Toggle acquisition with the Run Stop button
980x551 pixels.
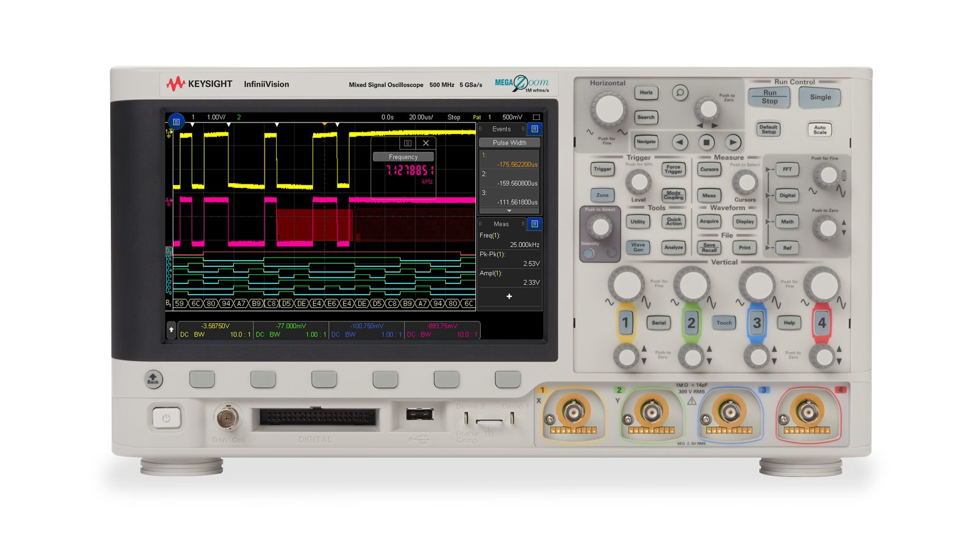coord(769,97)
